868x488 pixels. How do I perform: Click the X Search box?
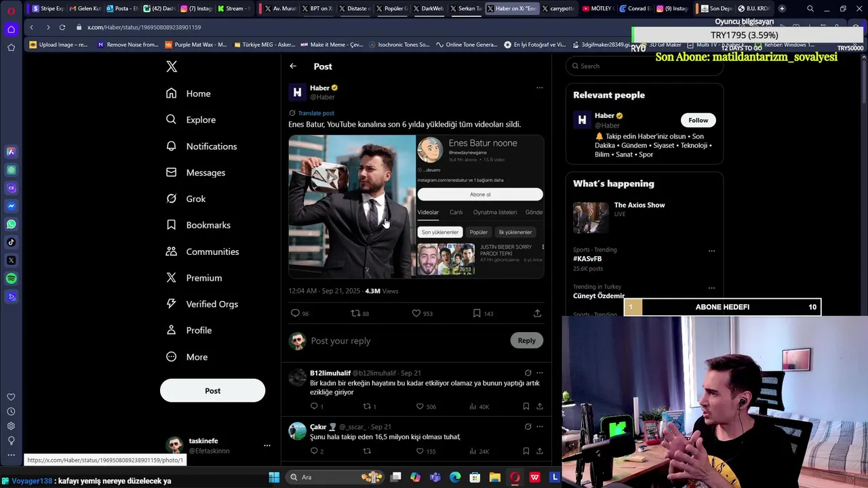[x=644, y=66]
